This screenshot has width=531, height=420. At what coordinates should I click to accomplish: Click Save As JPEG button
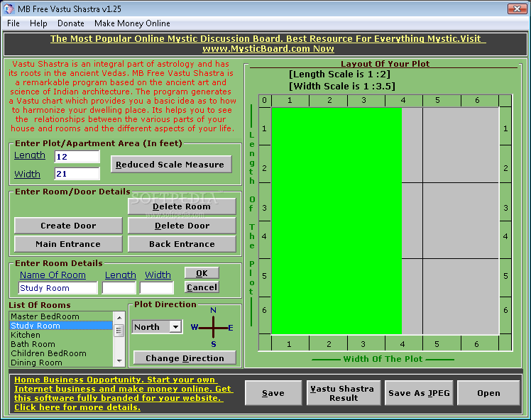pos(419,393)
